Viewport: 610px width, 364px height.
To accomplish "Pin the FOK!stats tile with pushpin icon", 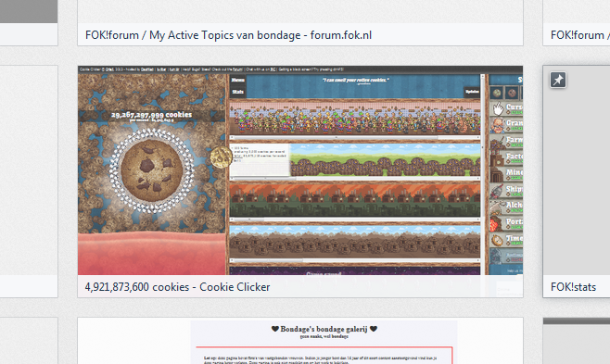I will pyautogui.click(x=558, y=80).
